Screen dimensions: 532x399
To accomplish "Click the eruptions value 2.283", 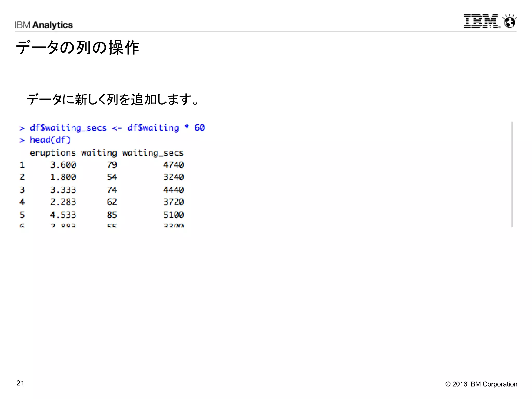I will [63, 202].
